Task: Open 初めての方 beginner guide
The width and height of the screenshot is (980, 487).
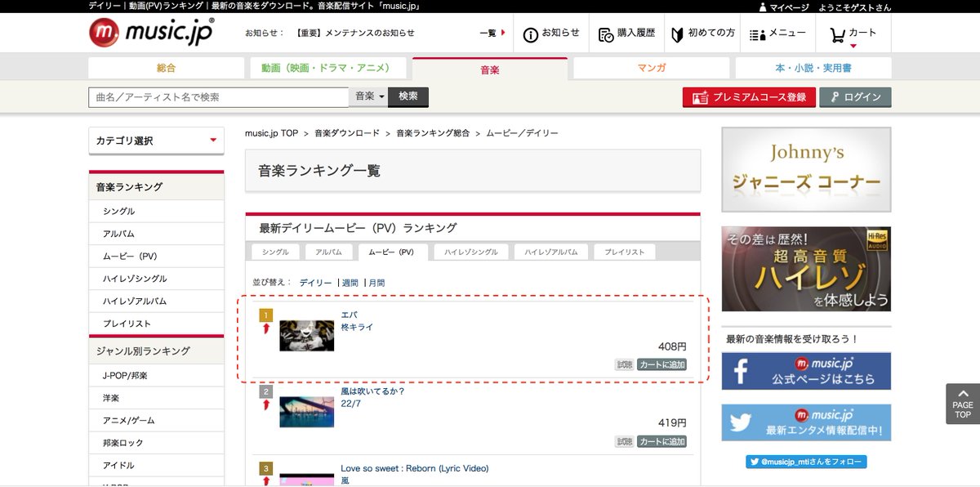Action: click(702, 34)
